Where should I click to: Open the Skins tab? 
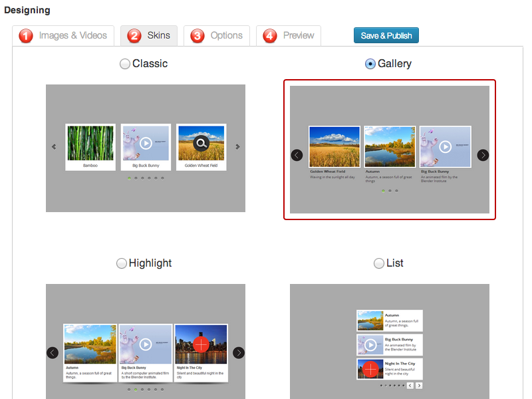[x=149, y=36]
